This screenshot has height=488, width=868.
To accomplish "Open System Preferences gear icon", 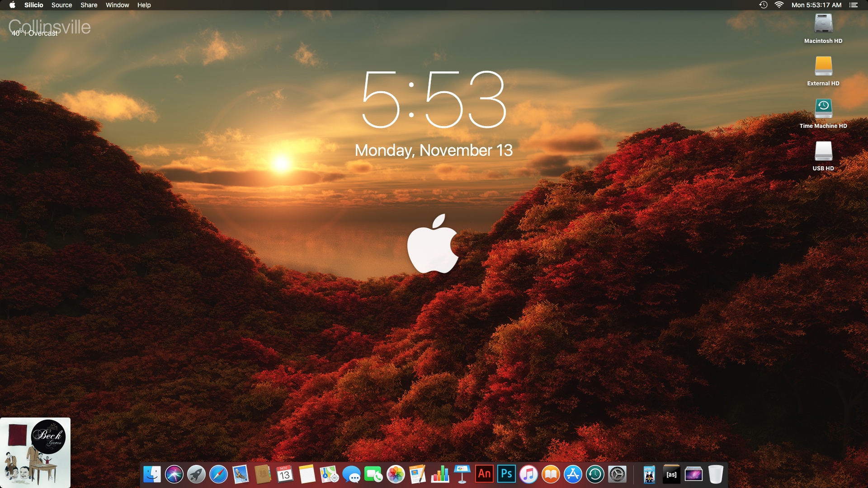I will [617, 474].
